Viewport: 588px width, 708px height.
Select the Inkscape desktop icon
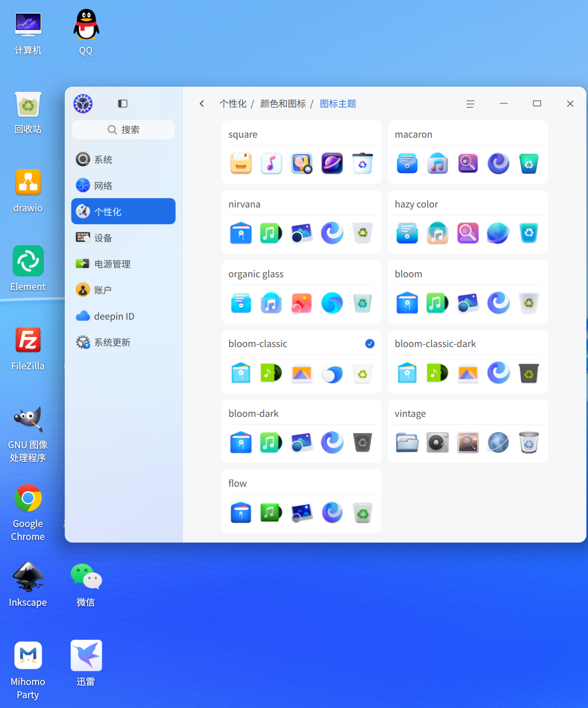tap(28, 584)
